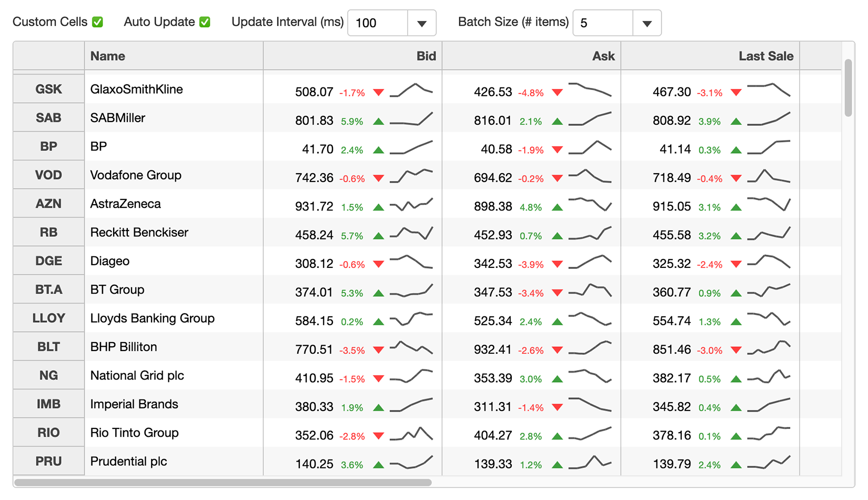Select the LLOY row header

point(48,318)
